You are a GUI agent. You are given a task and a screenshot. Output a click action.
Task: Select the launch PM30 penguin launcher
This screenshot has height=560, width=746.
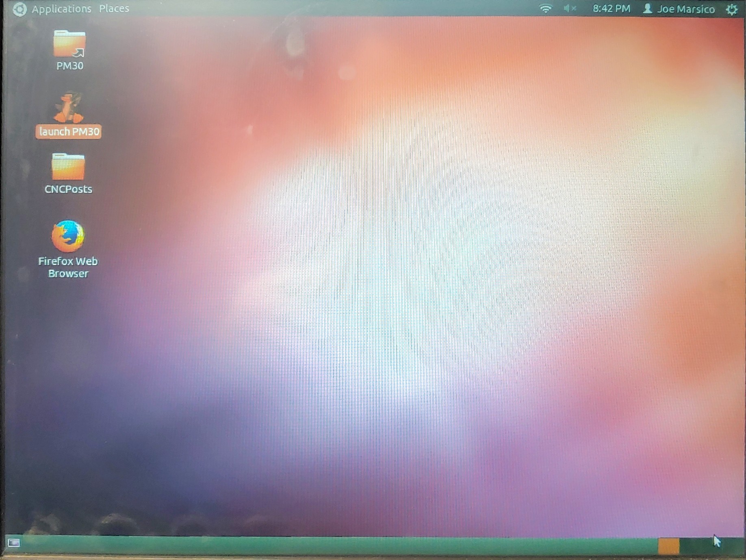pos(68,107)
